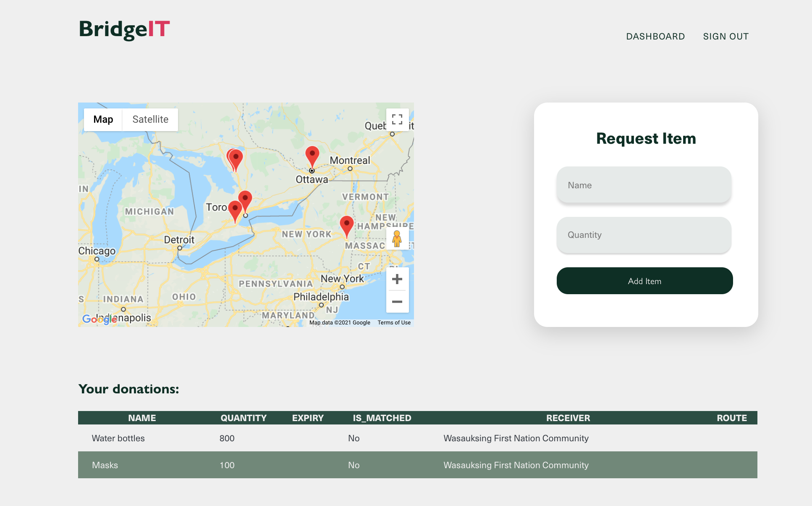The image size is (812, 506).
Task: Click Sign Out in the header
Action: click(x=726, y=37)
